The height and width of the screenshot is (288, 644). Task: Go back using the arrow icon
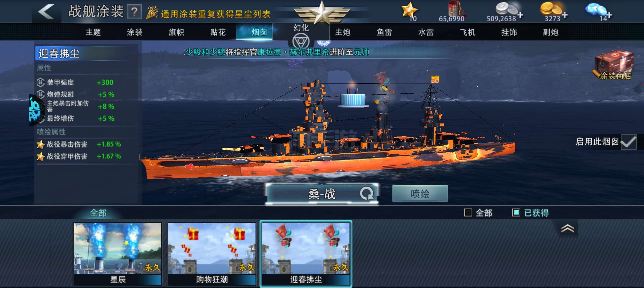(x=46, y=12)
